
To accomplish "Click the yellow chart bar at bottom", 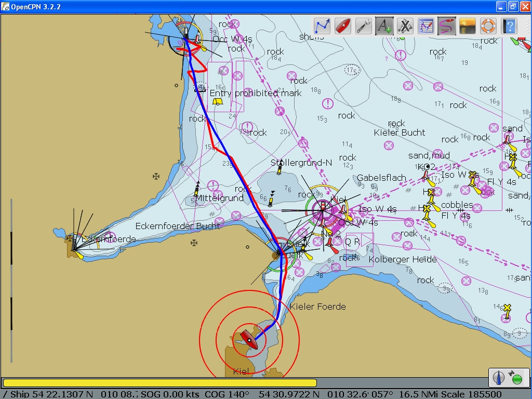I will point(160,383).
